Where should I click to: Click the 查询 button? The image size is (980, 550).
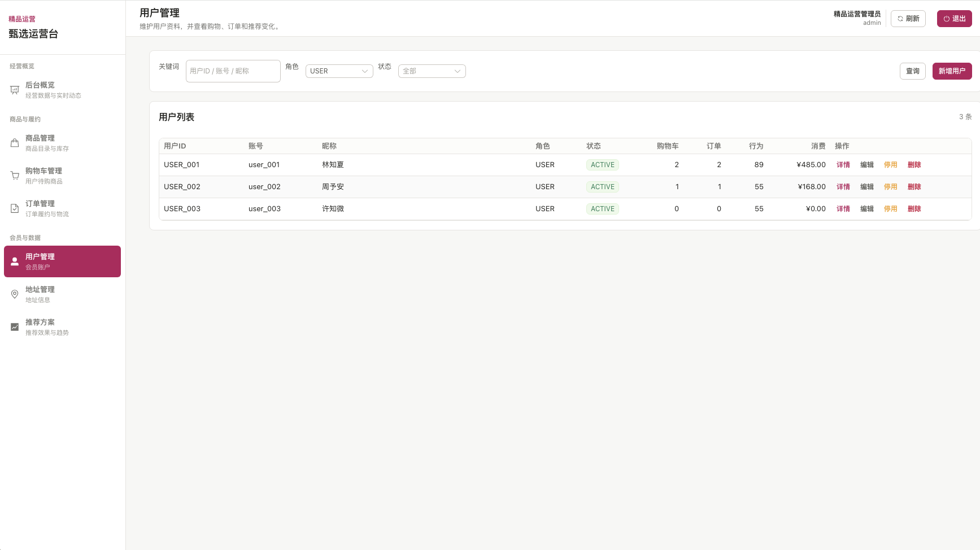pos(912,71)
